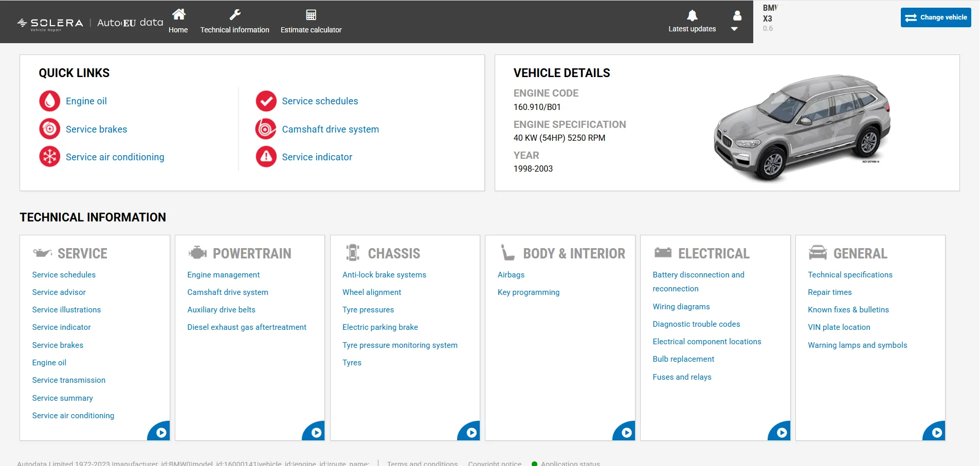
Task: Click the BODY & INTERIOR seat icon
Action: pos(508,253)
